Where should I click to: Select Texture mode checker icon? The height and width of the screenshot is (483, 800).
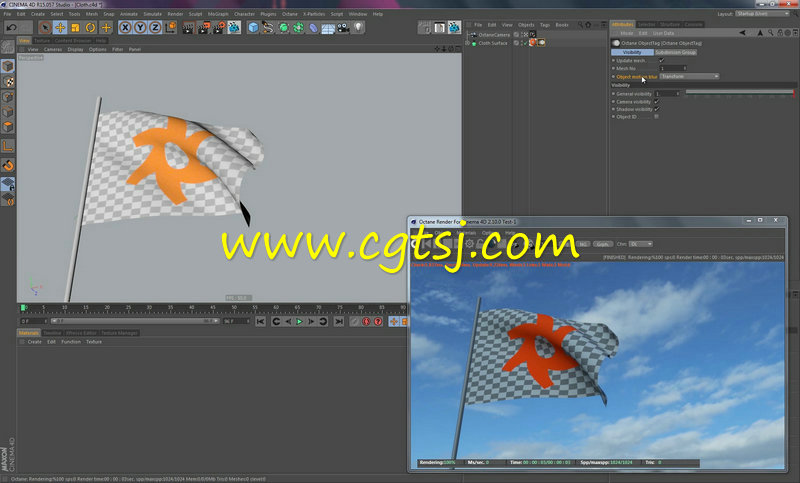pos(8,81)
